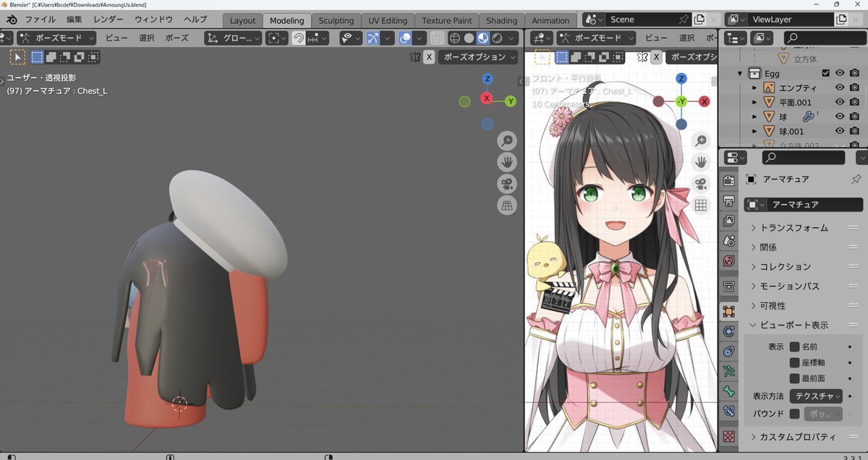The image size is (868, 460).
Task: Open the グロー... transform orientation dropdown
Action: [x=233, y=38]
